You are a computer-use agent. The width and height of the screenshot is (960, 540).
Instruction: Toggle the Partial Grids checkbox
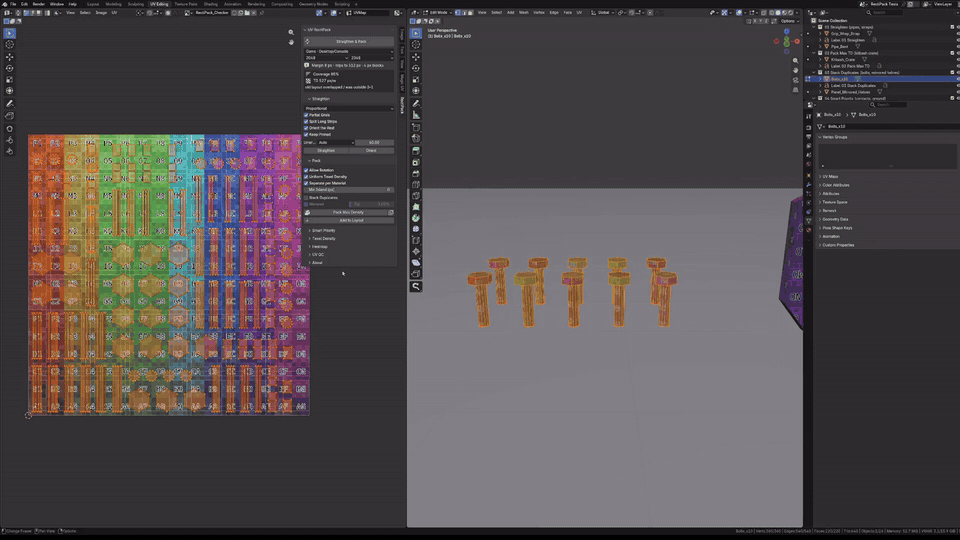tap(306, 115)
